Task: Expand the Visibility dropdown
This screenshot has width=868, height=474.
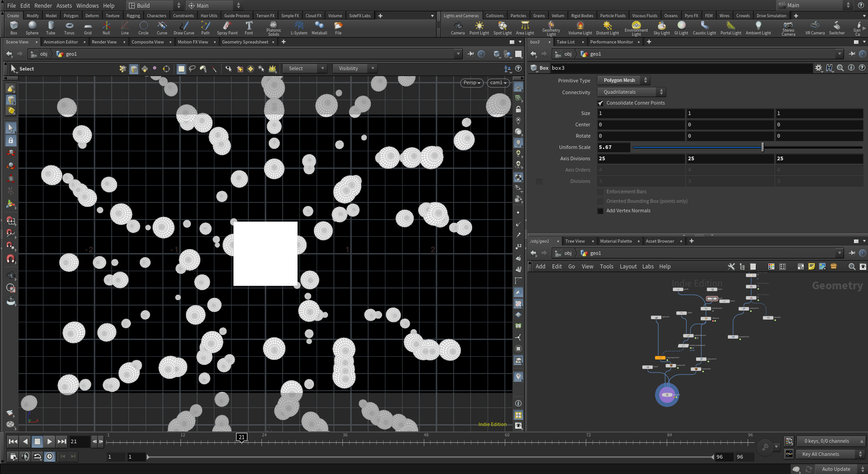Action: point(355,69)
